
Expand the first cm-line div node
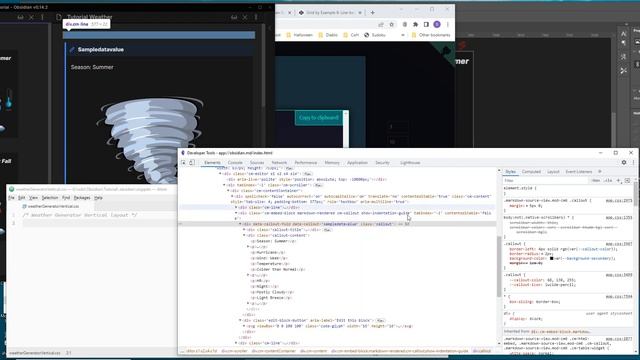[236, 207]
